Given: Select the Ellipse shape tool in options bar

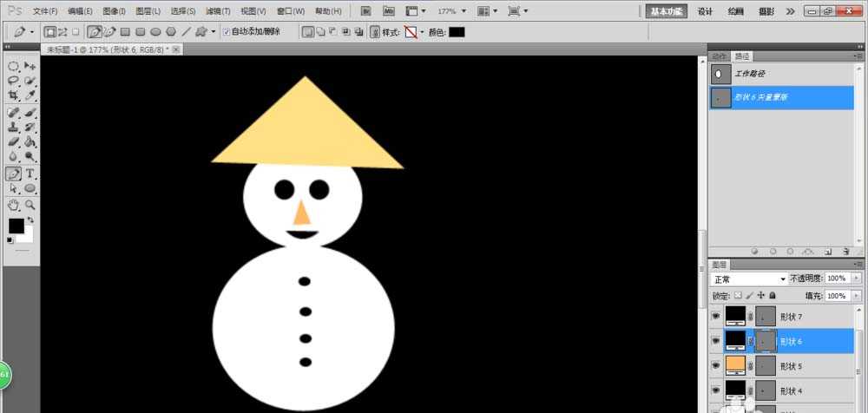Looking at the screenshot, I should pyautogui.click(x=155, y=32).
